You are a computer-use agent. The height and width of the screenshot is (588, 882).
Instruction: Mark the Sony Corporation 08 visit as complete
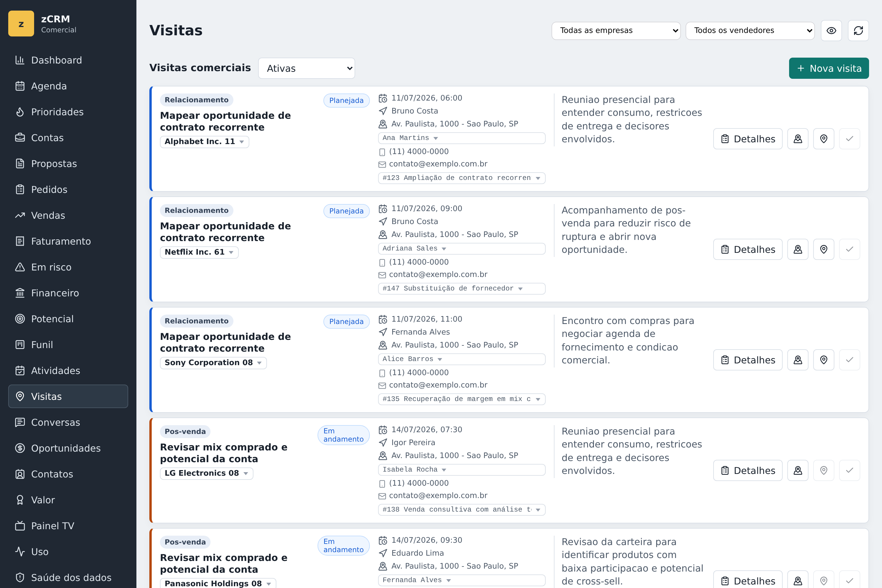849,360
